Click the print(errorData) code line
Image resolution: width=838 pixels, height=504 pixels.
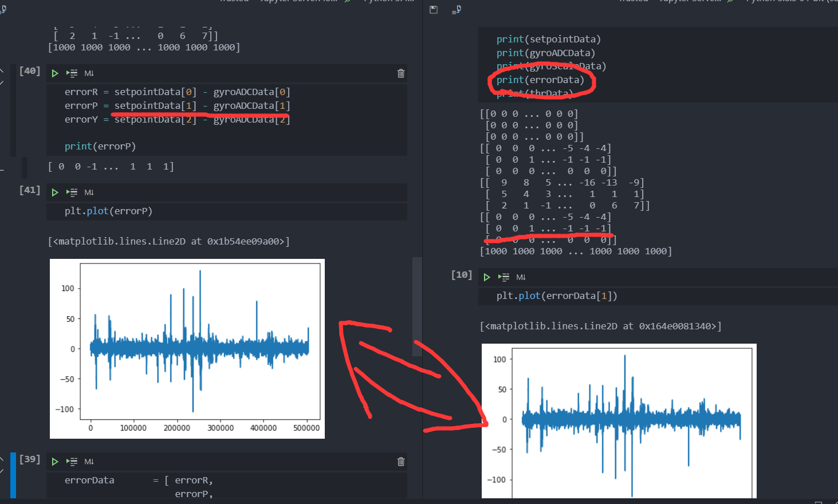[540, 80]
